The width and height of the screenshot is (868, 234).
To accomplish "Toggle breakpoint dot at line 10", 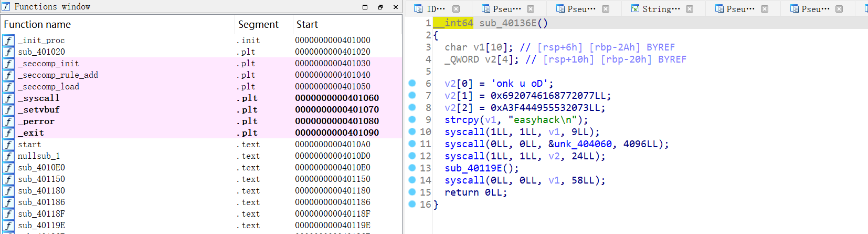I will pos(412,131).
